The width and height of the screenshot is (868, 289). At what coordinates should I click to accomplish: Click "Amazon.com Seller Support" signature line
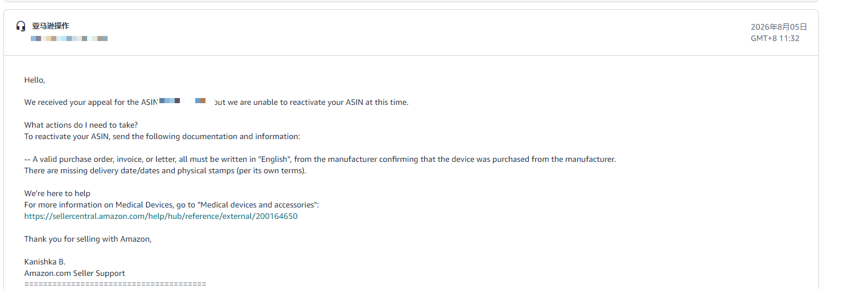click(x=75, y=274)
